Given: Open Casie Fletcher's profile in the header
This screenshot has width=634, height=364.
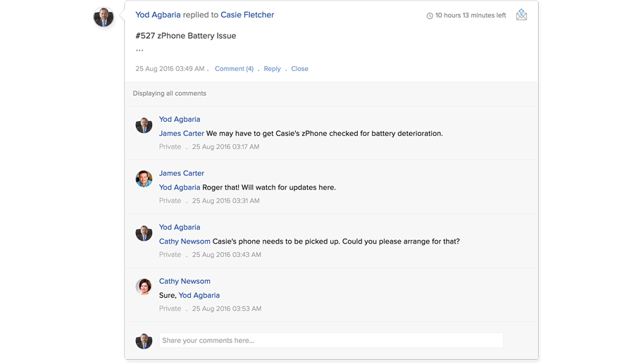Looking at the screenshot, I should (247, 15).
